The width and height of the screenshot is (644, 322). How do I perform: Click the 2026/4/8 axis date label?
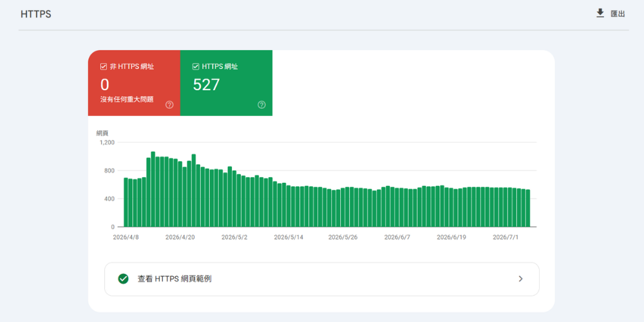(x=126, y=238)
